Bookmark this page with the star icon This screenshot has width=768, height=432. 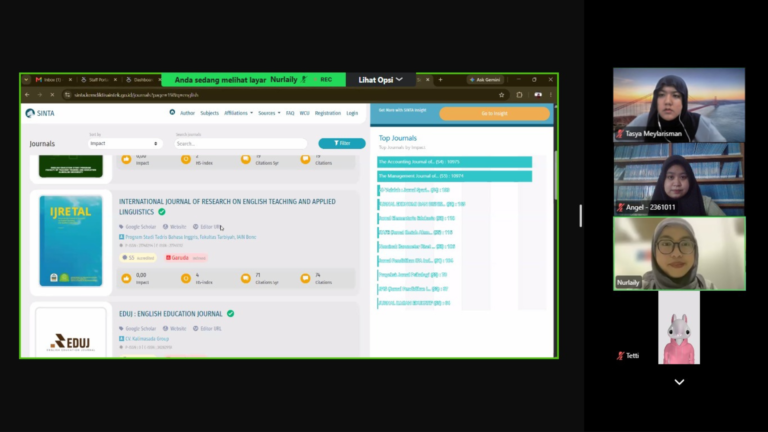502,95
